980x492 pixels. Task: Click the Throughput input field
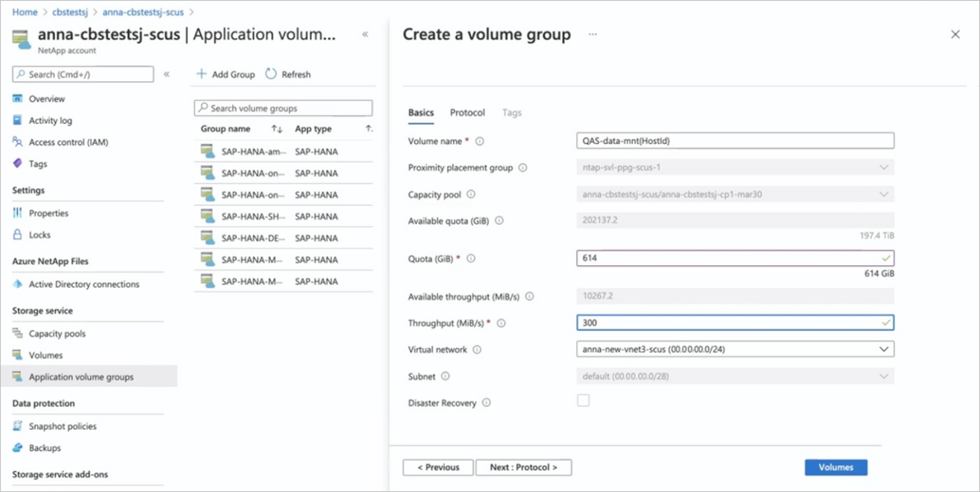coord(735,323)
